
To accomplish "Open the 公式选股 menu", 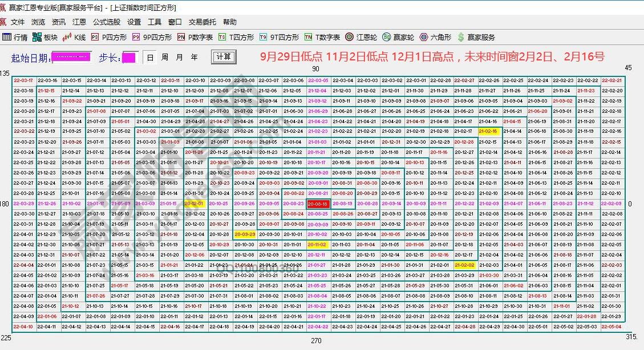I will [x=107, y=22].
